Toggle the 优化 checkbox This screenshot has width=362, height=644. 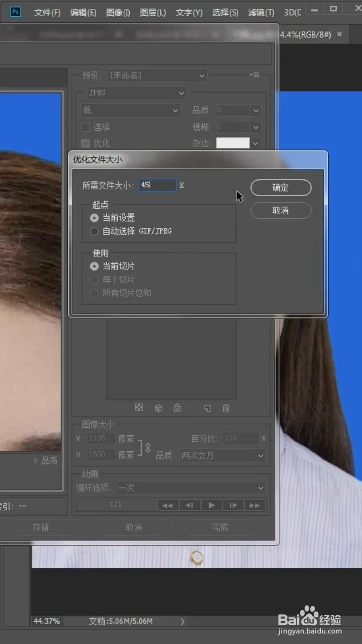coord(85,143)
